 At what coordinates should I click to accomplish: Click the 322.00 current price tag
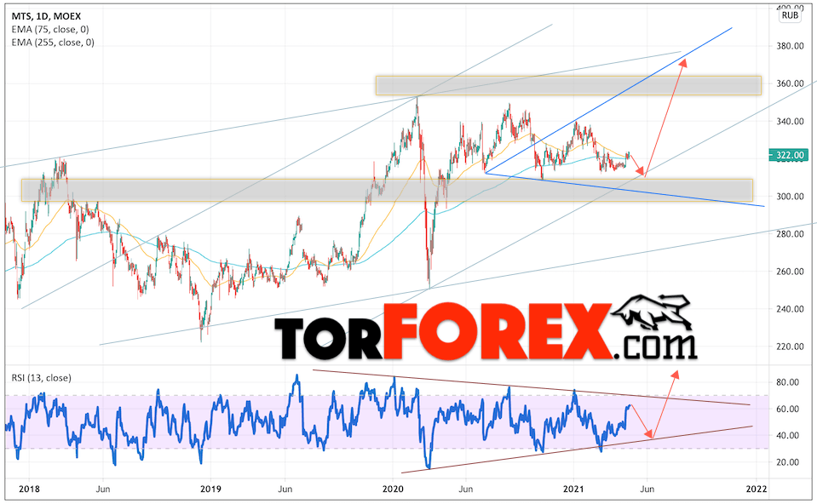(x=790, y=155)
